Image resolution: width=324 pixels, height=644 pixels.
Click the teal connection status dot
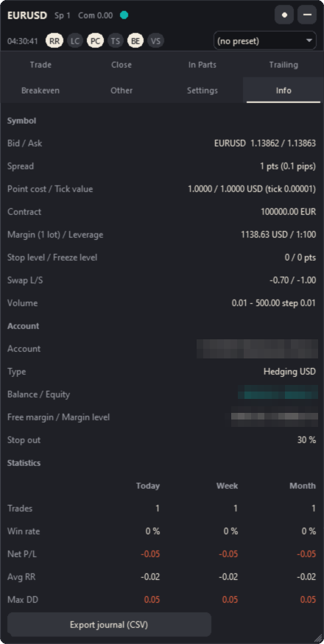(x=124, y=15)
